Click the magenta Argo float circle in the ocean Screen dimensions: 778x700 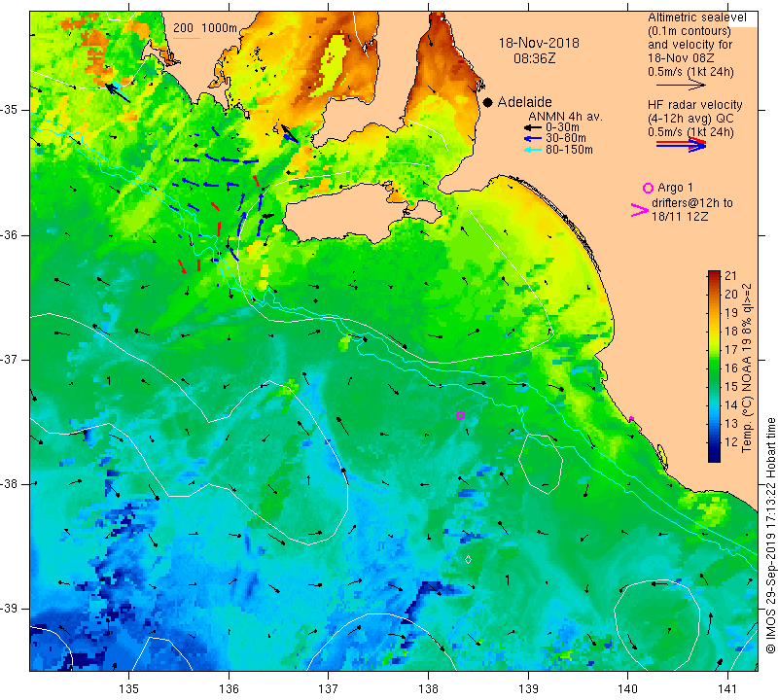(460, 416)
